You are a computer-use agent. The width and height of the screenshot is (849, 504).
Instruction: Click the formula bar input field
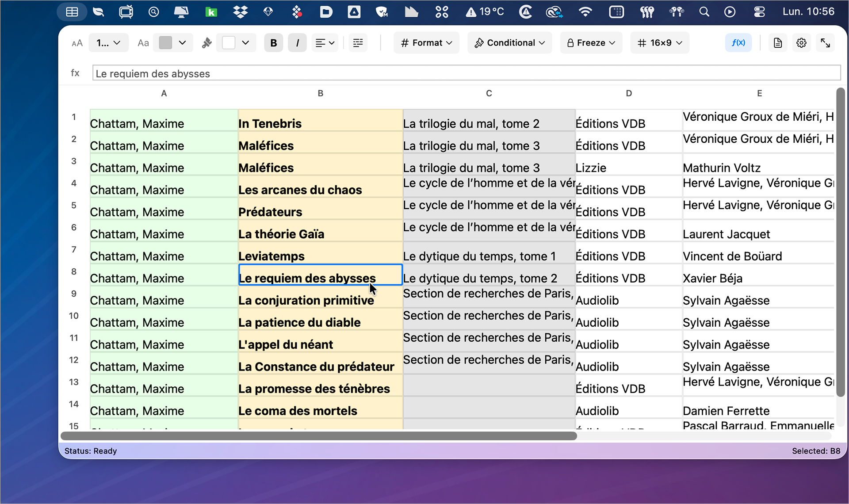pos(467,73)
